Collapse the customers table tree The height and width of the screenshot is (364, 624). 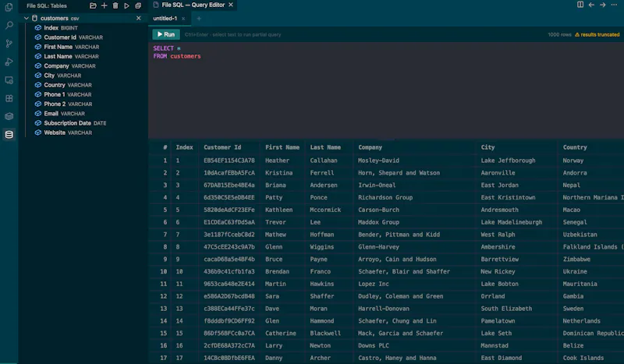[x=27, y=18]
